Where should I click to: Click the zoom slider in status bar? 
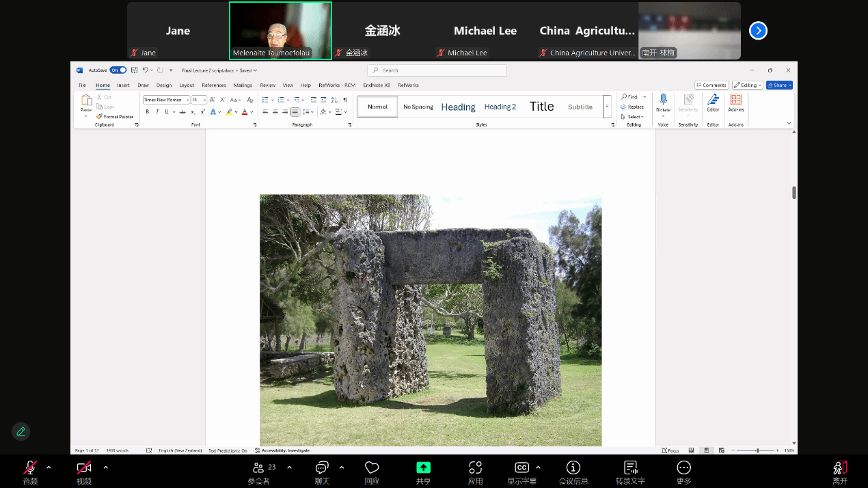[x=757, y=450]
